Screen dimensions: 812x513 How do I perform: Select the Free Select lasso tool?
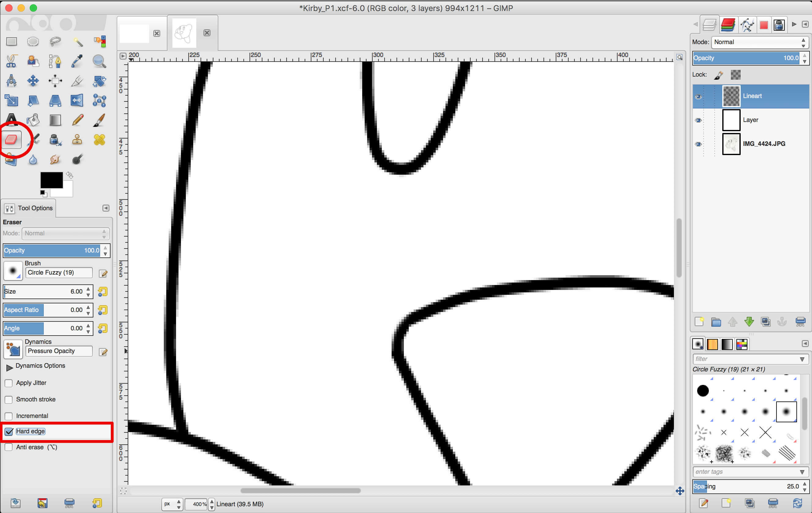55,41
